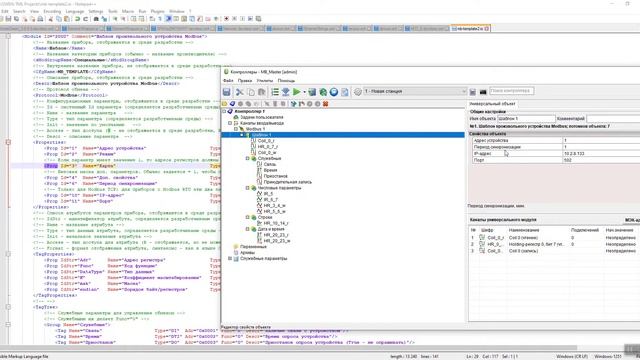This screenshot has width=640, height=360.
Task: Select the Задачи пользователя tree item
Action: (x=262, y=117)
